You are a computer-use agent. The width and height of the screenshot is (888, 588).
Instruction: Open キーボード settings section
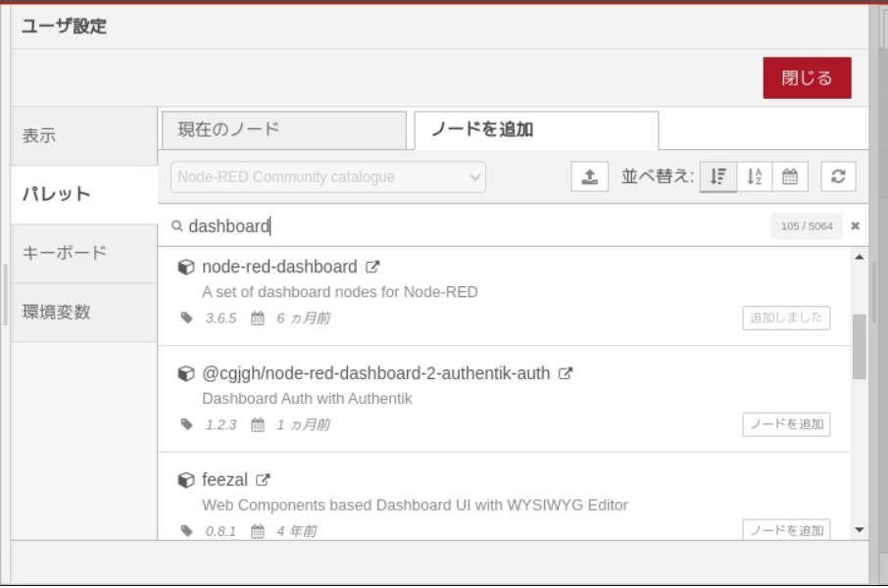point(84,253)
